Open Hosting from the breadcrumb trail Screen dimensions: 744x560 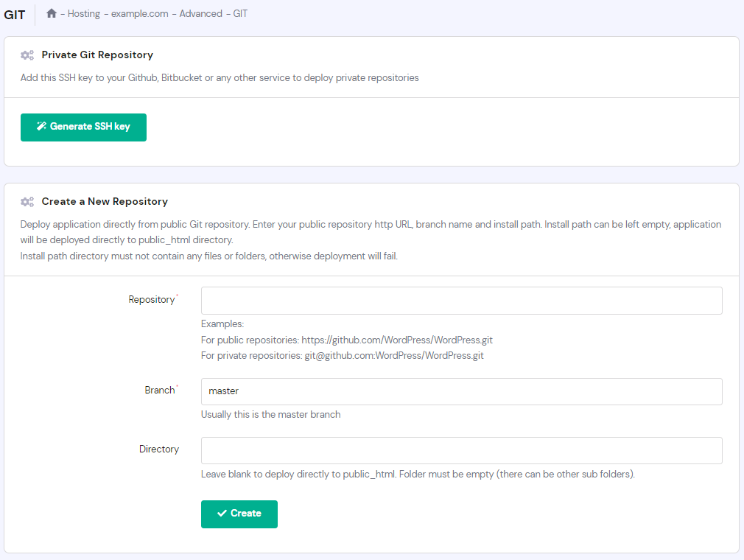click(83, 13)
